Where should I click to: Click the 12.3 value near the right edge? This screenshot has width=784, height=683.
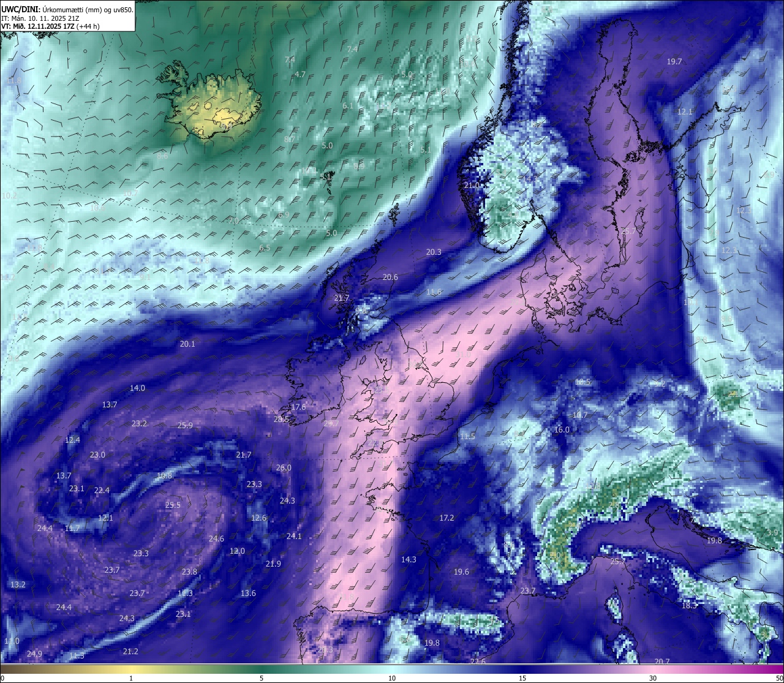pos(729,250)
